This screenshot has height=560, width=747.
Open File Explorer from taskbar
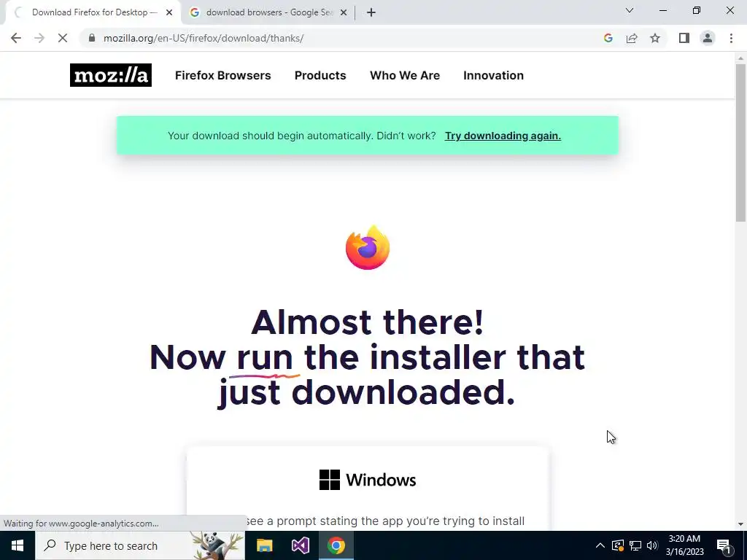pos(264,545)
